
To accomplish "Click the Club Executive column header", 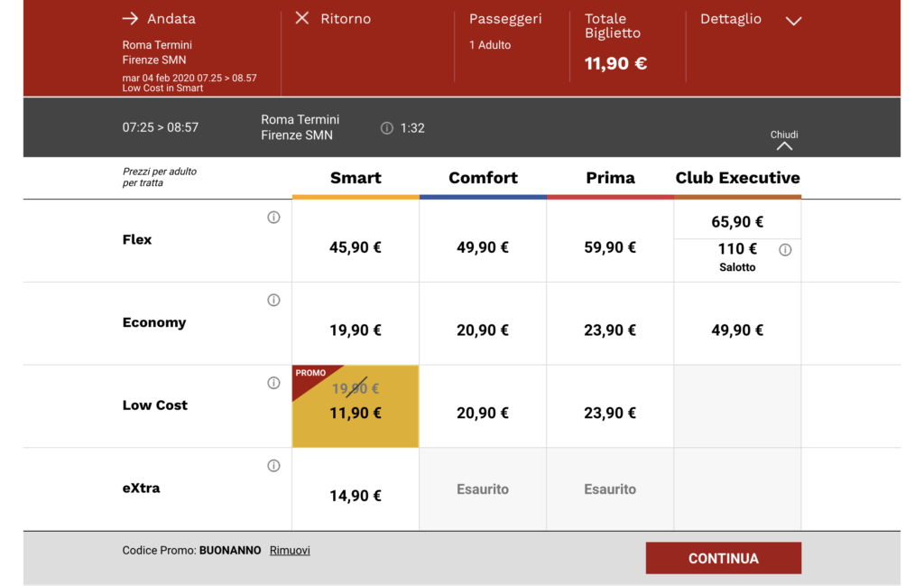I will click(737, 178).
